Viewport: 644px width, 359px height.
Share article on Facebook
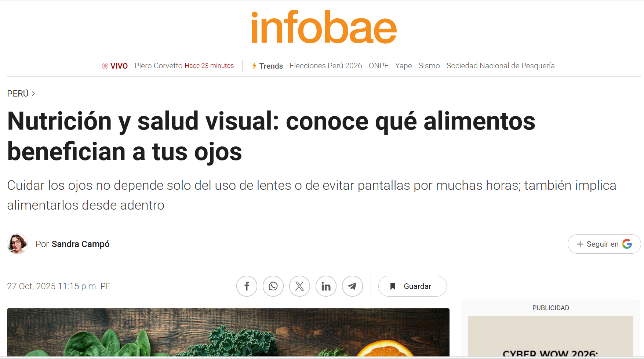coord(247,286)
